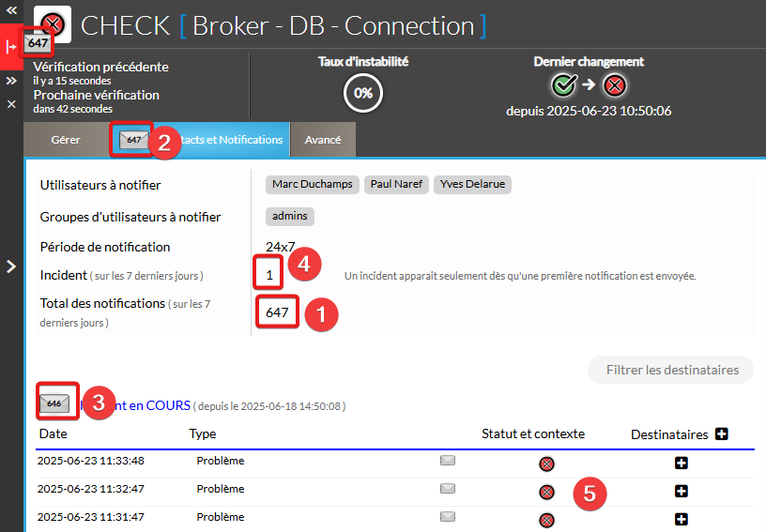The height and width of the screenshot is (532, 766).
Task: Click the Date column header
Action: [x=53, y=433]
